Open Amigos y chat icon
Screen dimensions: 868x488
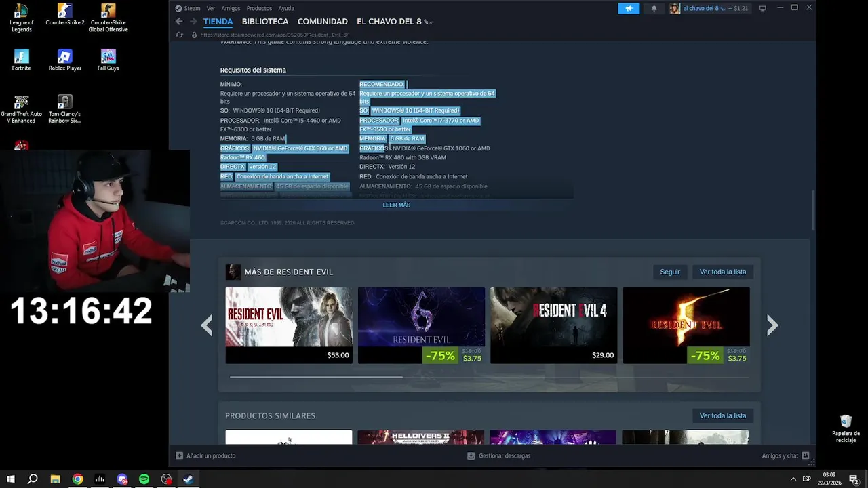pyautogui.click(x=806, y=455)
